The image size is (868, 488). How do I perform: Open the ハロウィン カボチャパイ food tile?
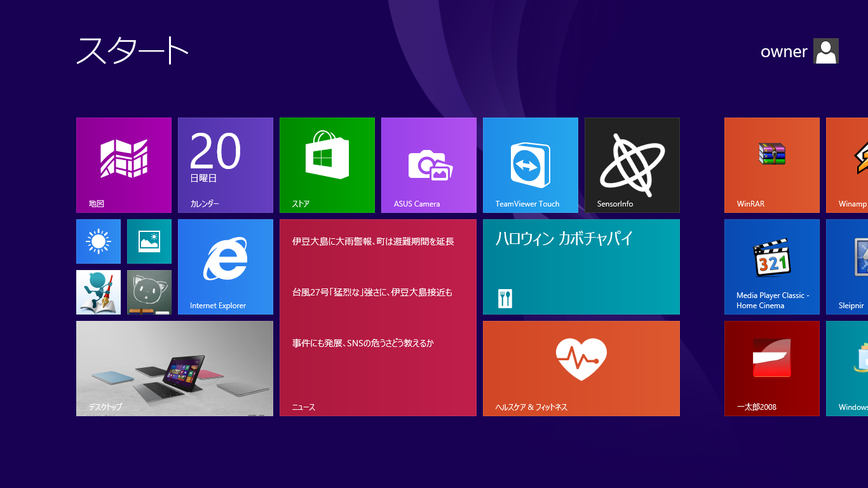click(581, 267)
